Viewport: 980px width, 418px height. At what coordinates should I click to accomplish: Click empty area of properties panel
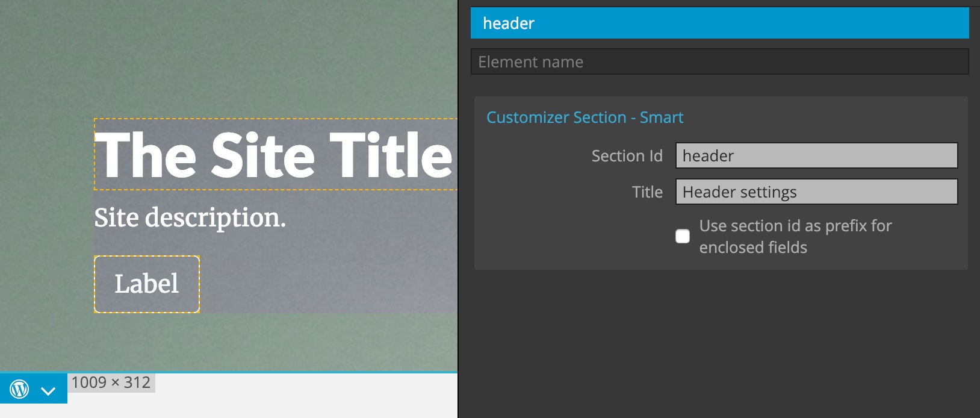coord(719,343)
